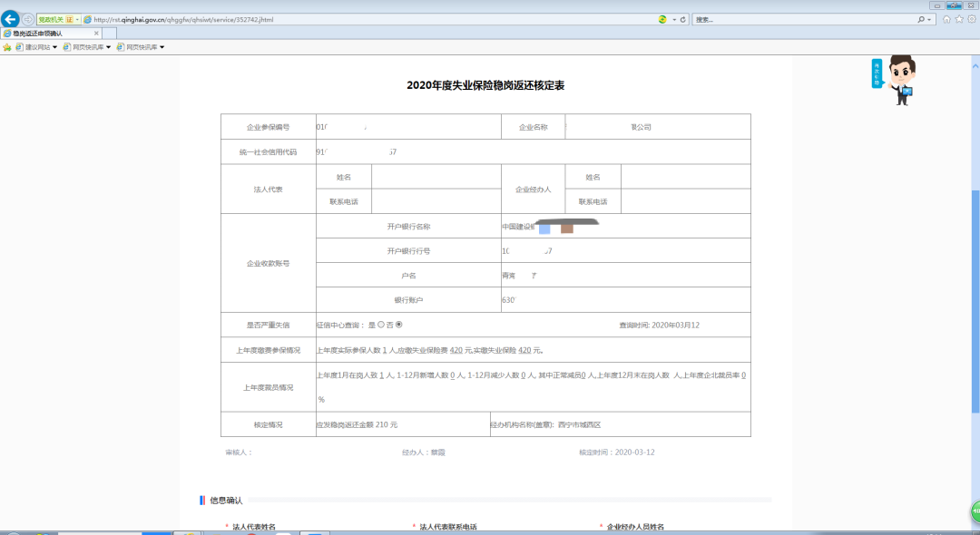Select the 否 radio option for 征信中心查询

point(399,325)
